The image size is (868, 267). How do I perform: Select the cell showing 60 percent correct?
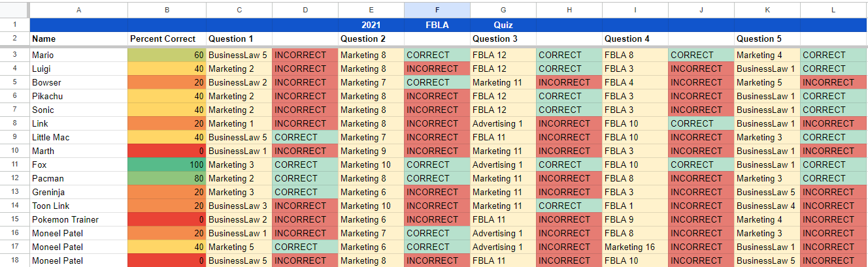coord(167,55)
